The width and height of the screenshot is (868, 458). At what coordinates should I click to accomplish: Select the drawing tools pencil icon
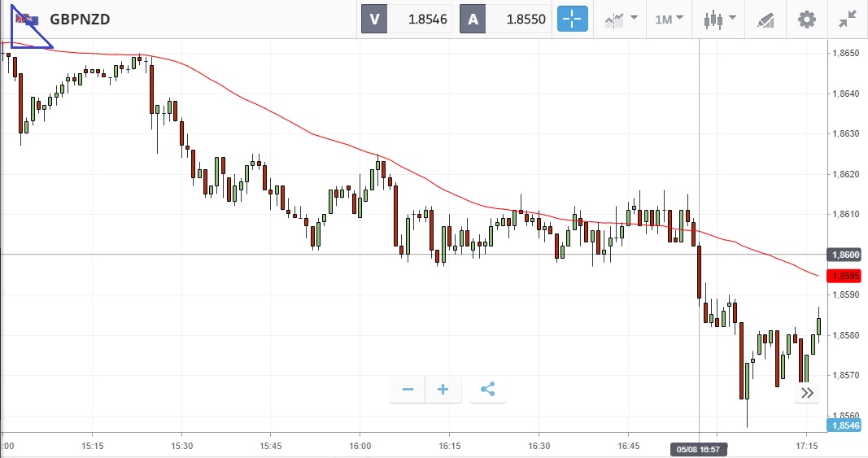pyautogui.click(x=765, y=19)
